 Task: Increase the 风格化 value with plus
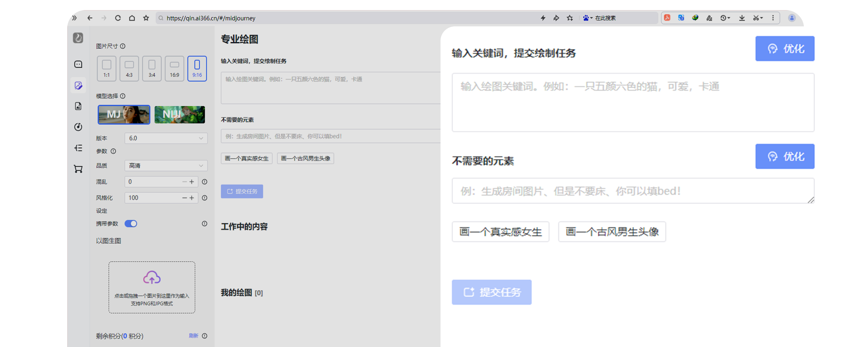click(192, 198)
